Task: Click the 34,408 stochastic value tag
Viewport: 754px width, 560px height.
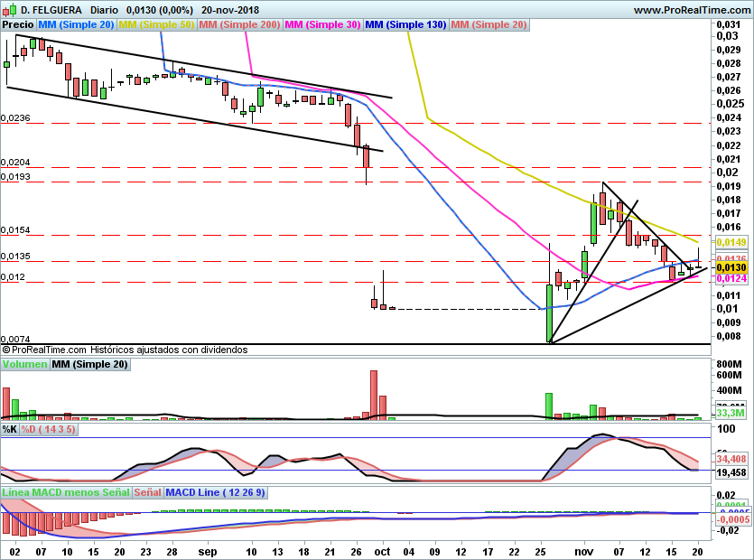Action: (730, 459)
